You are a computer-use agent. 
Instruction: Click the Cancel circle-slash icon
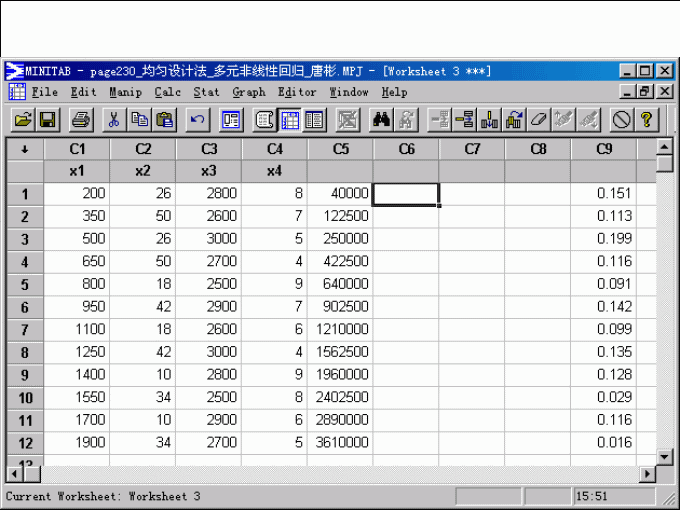point(622,120)
